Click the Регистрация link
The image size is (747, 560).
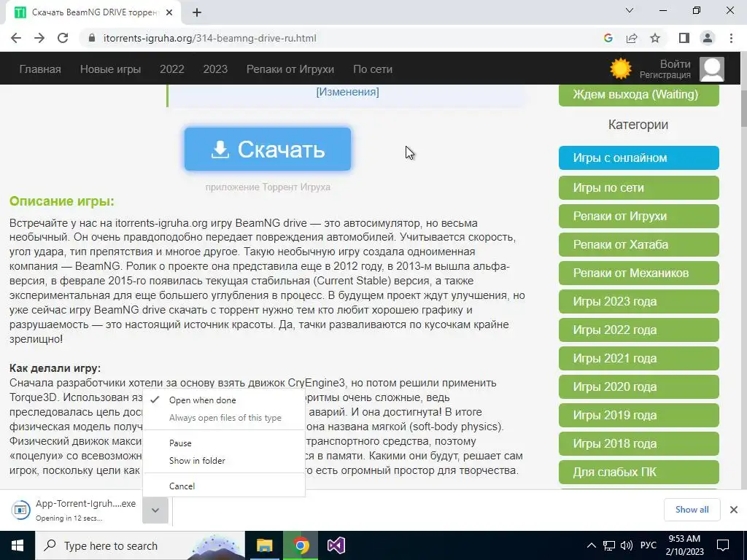(665, 75)
